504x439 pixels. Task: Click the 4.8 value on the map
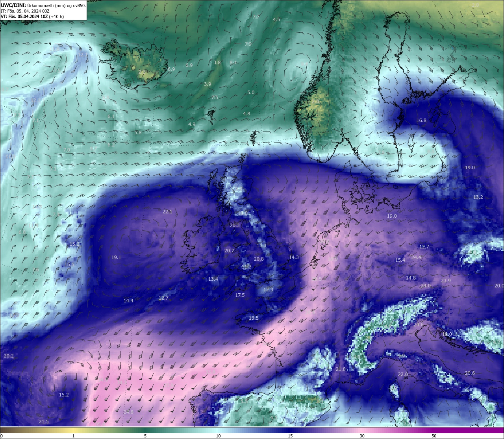click(246, 114)
